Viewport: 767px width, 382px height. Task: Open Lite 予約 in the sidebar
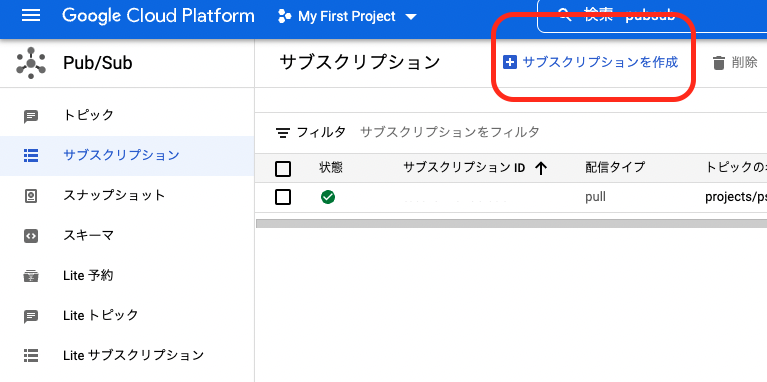click(88, 275)
